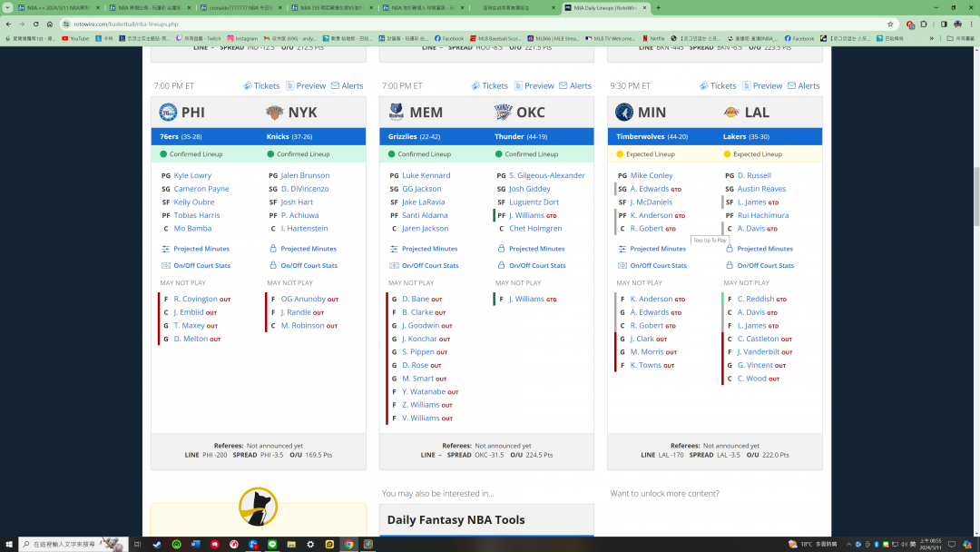
Task: Expand the bookmarks bar overflow chevron
Action: (x=931, y=38)
